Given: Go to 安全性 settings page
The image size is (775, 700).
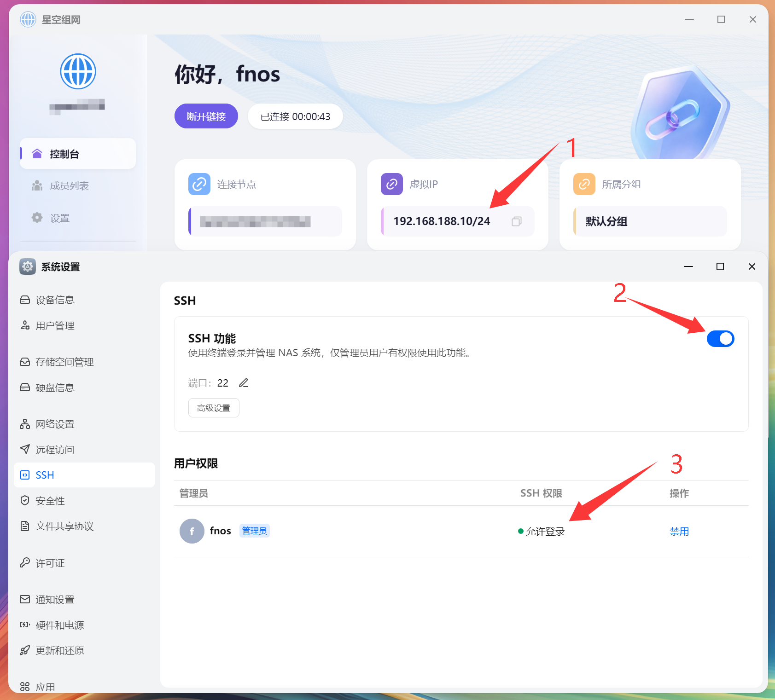Looking at the screenshot, I should (x=50, y=501).
